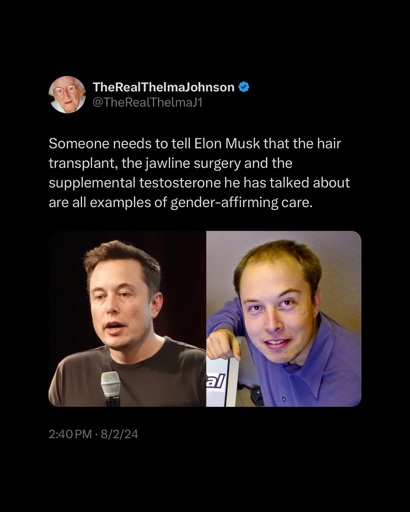This screenshot has width=410, height=512.
Task: Click the TheRealThelmaJohnson display name
Action: (x=163, y=87)
